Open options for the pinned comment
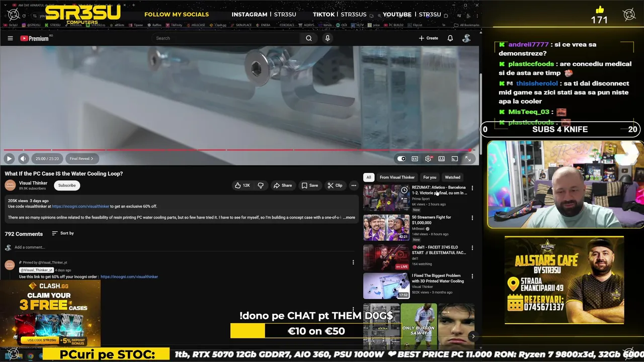This screenshot has height=362, width=644. click(353, 262)
